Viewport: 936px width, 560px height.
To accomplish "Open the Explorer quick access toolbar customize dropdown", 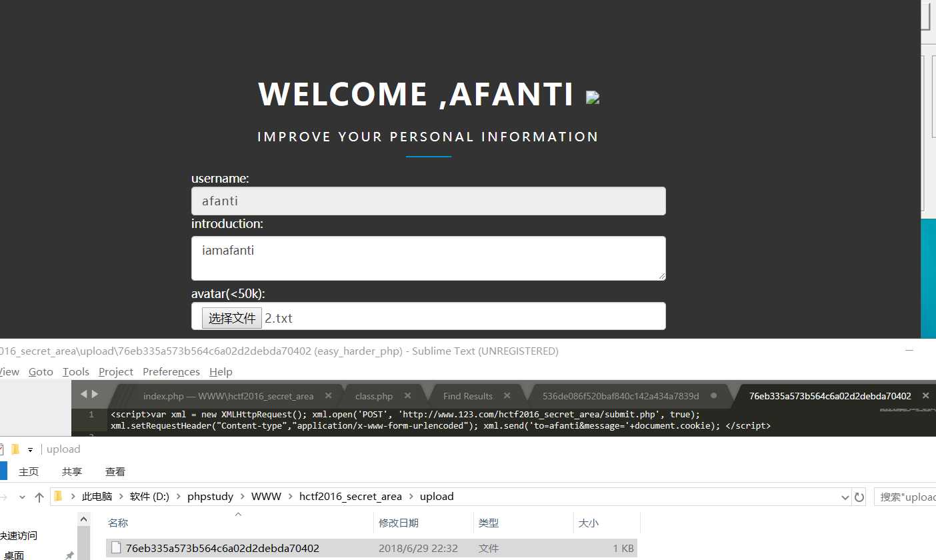I will click(31, 450).
